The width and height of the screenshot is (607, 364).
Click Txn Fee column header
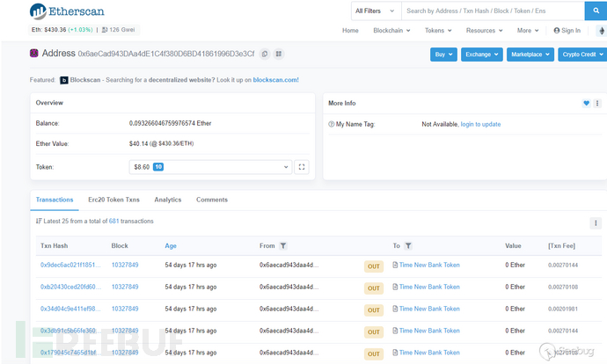[x=561, y=245]
